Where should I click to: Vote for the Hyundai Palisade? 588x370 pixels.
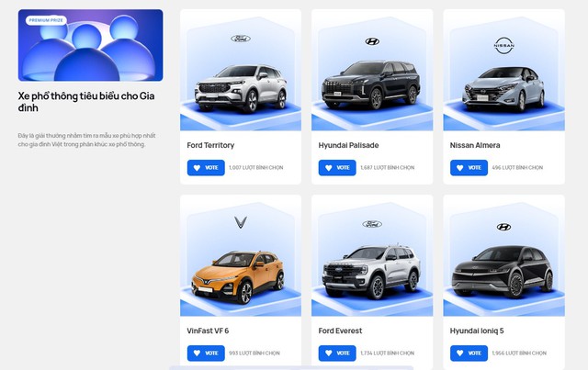click(x=337, y=168)
